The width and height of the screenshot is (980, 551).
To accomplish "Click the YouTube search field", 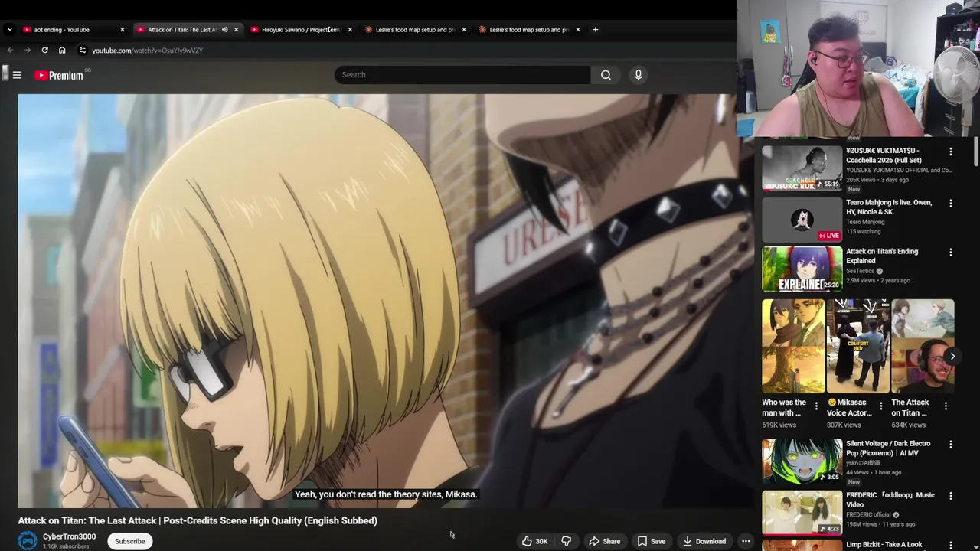I will coord(462,75).
